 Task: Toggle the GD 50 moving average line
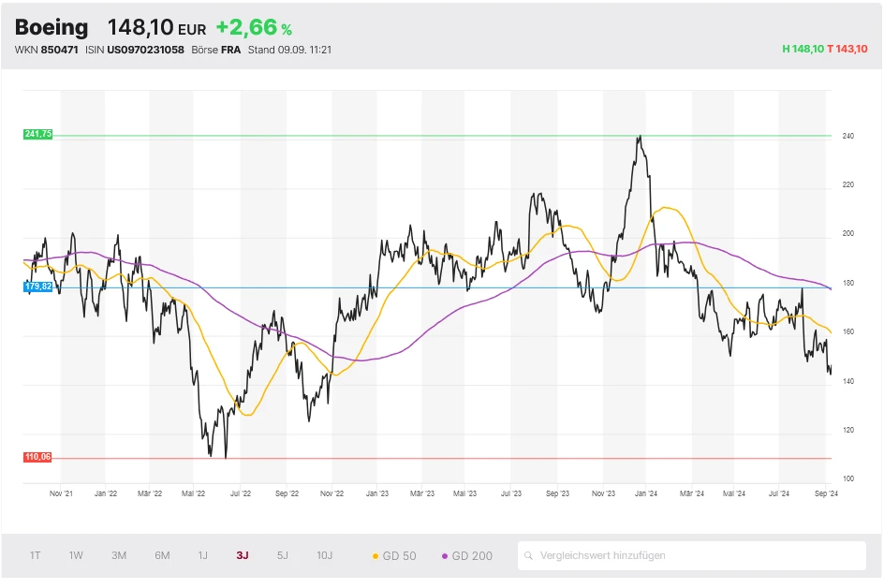tap(394, 555)
